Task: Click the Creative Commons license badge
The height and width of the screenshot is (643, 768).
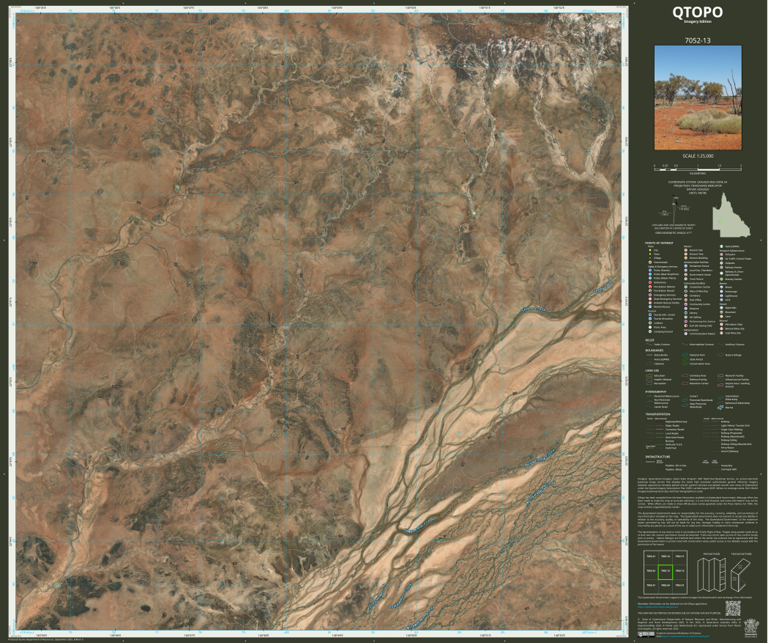Action: click(648, 634)
